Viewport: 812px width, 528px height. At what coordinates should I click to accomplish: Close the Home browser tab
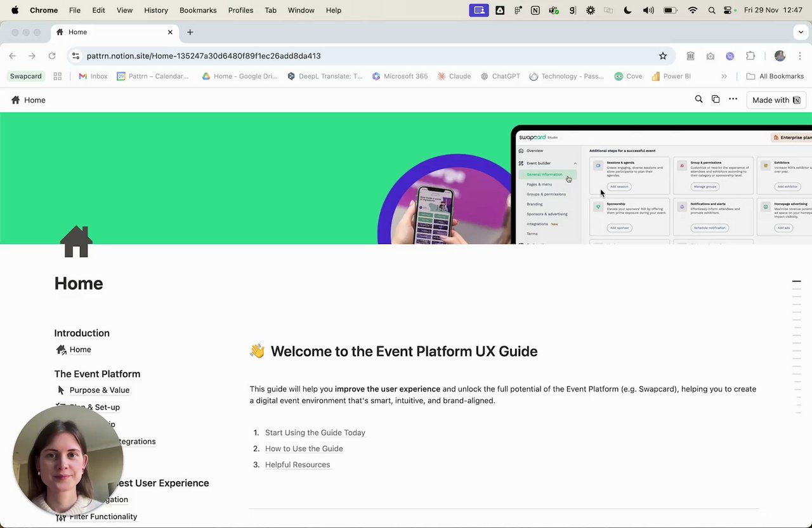(170, 32)
